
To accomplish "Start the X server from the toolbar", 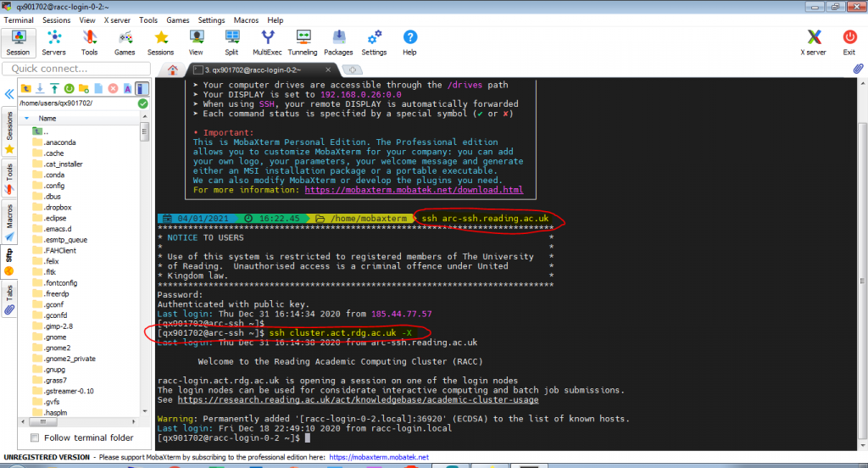I will pos(814,42).
